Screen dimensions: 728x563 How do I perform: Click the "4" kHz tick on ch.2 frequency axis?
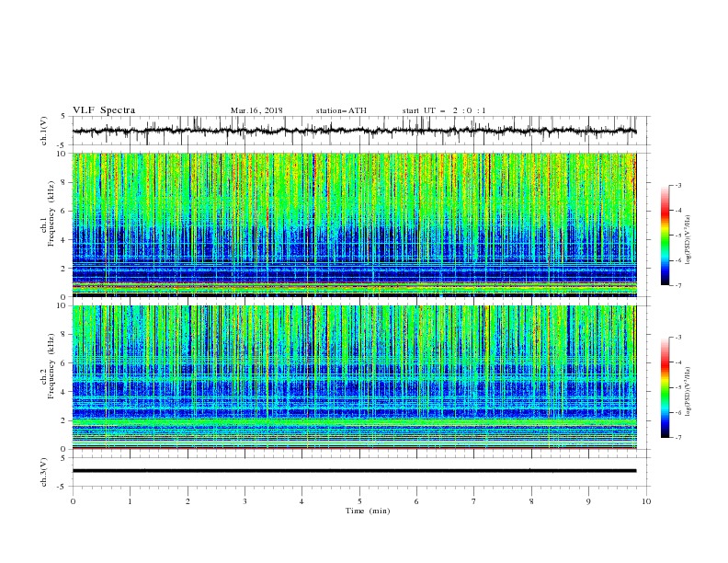point(63,392)
